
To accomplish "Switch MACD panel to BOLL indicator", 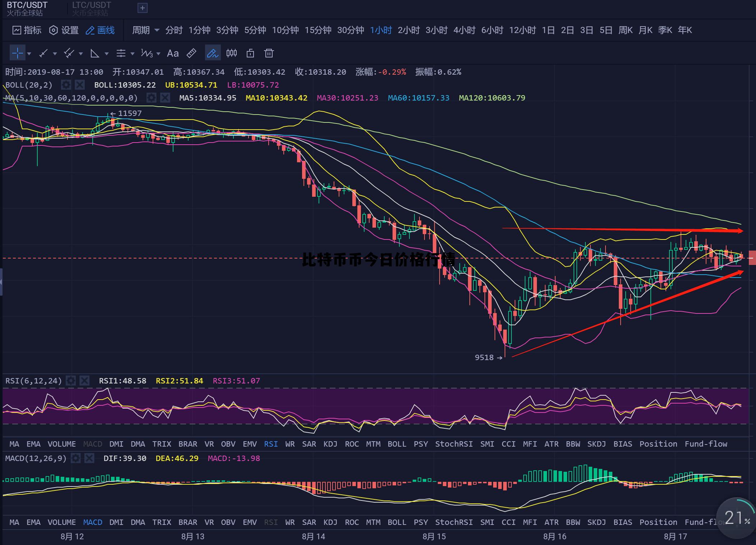I will (397, 522).
